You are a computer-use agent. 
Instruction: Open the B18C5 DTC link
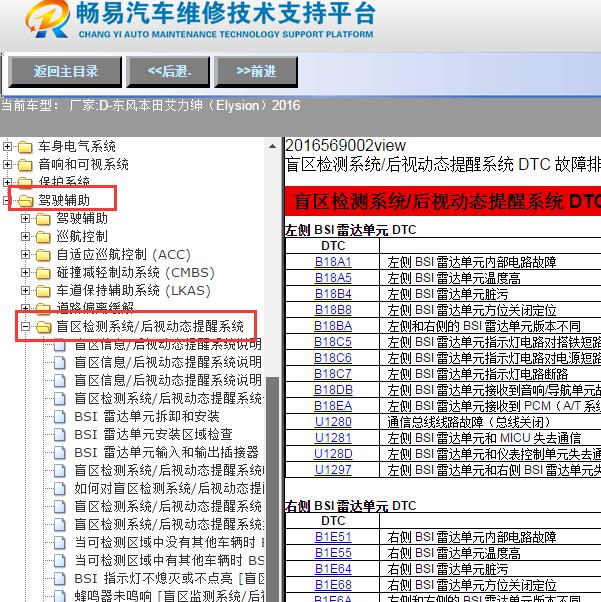(333, 342)
